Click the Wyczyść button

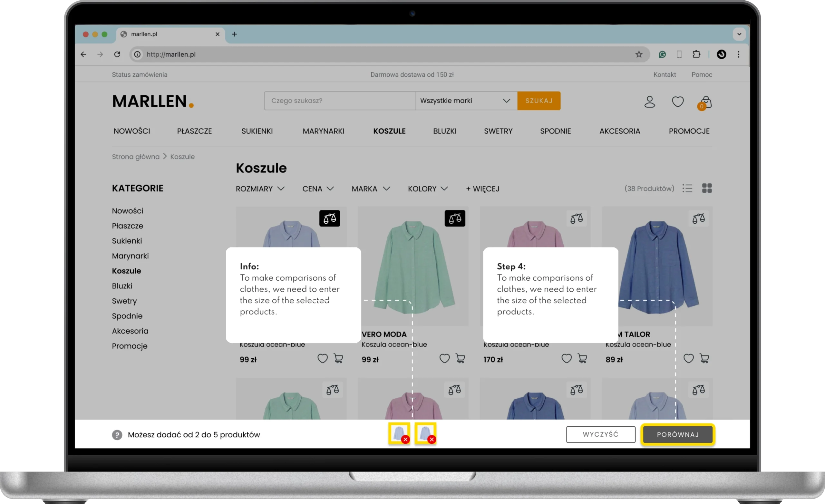[600, 434]
